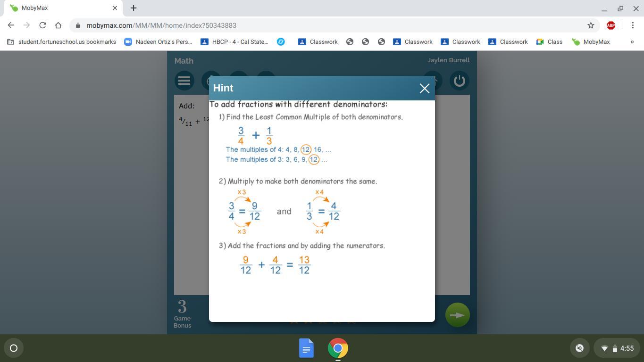Click the green next arrow button
The image size is (644, 362).
(x=457, y=315)
